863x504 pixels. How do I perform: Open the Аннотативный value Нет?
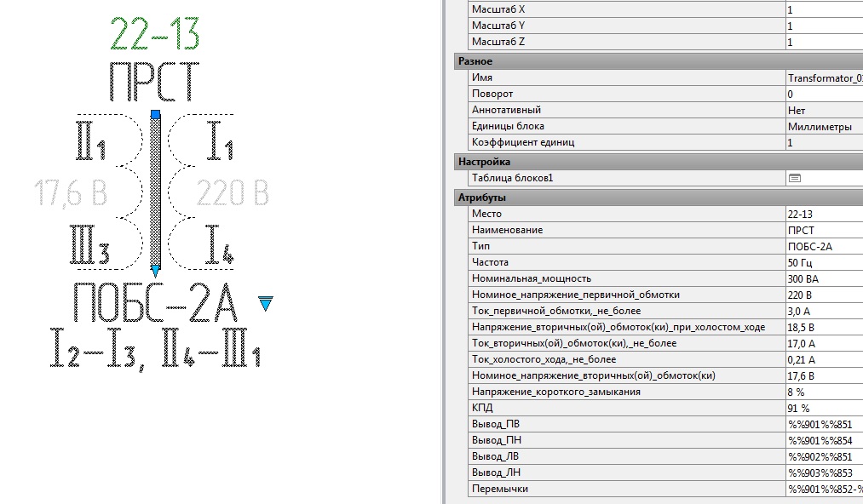pos(823,110)
